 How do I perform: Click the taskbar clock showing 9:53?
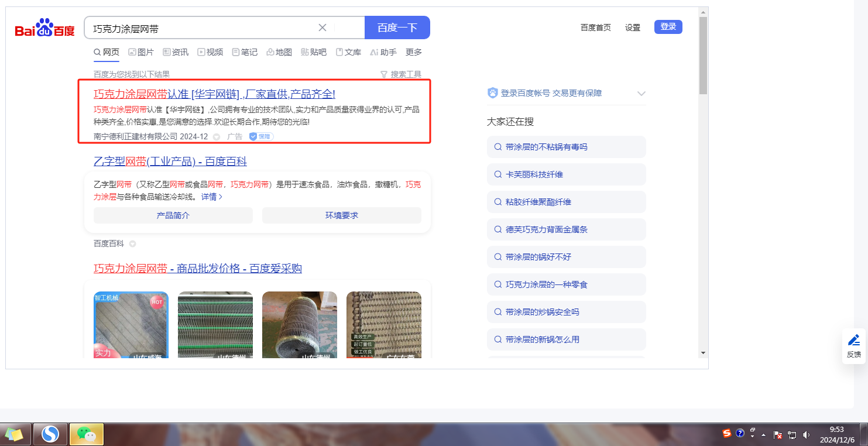(837, 434)
